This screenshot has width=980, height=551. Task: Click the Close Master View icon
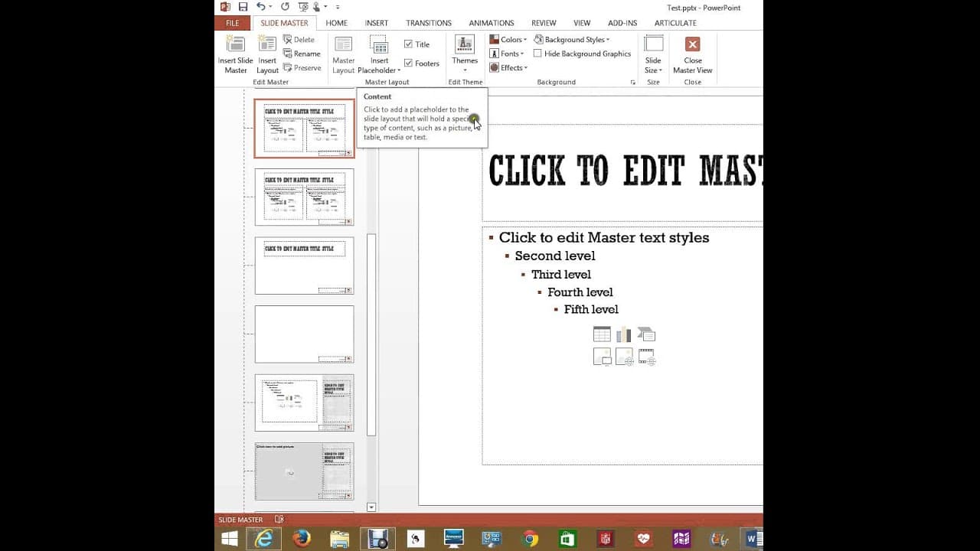(692, 44)
